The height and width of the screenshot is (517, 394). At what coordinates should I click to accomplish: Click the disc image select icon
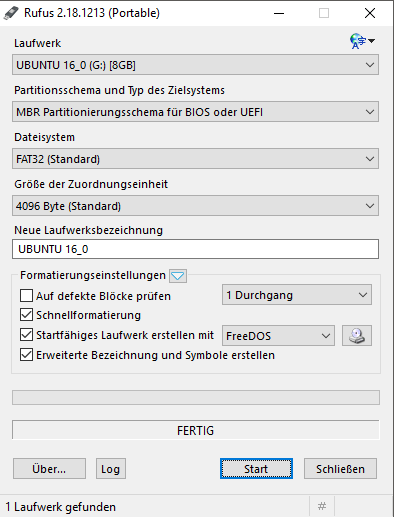(x=357, y=336)
